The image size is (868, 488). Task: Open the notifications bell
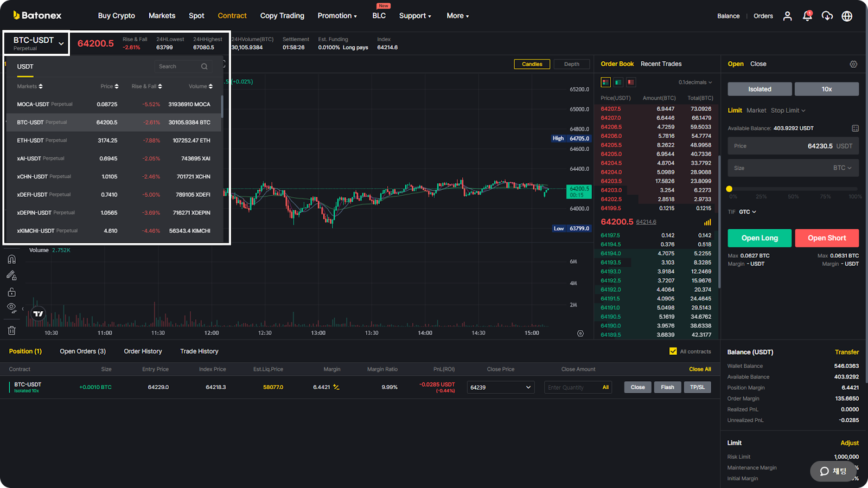[807, 16]
